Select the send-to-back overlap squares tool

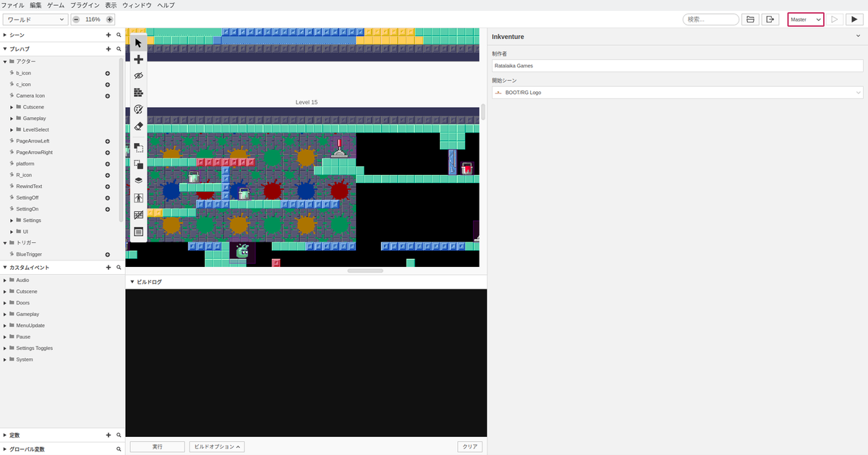pyautogui.click(x=138, y=147)
